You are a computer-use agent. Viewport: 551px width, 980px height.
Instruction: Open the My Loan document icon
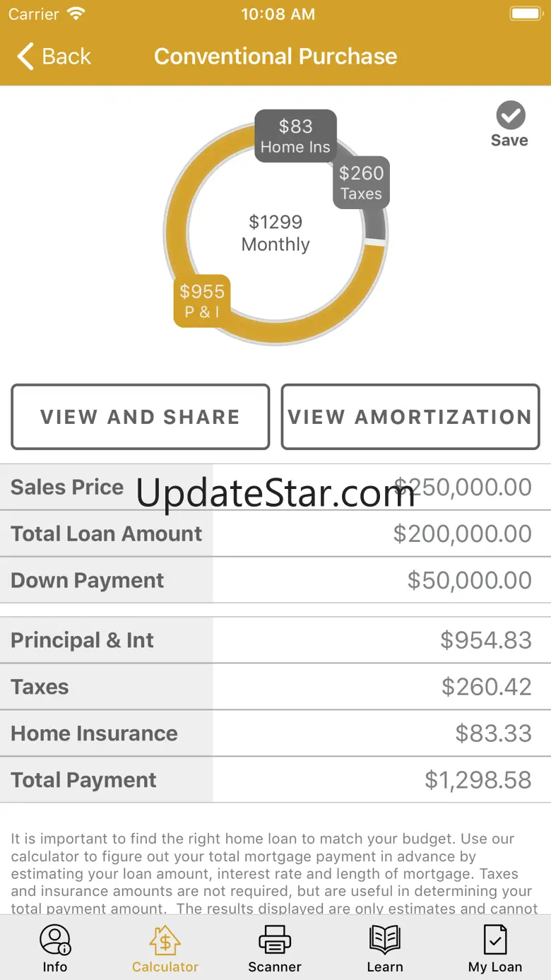point(494,940)
